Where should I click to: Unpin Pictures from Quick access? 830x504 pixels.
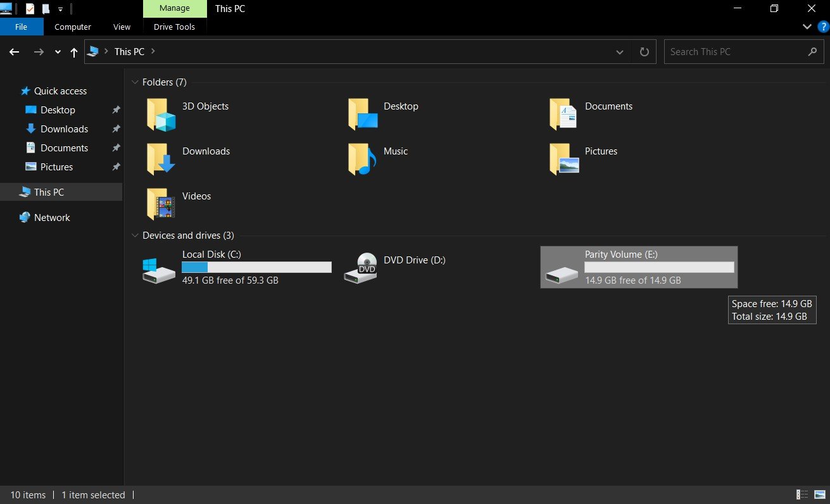click(x=116, y=167)
